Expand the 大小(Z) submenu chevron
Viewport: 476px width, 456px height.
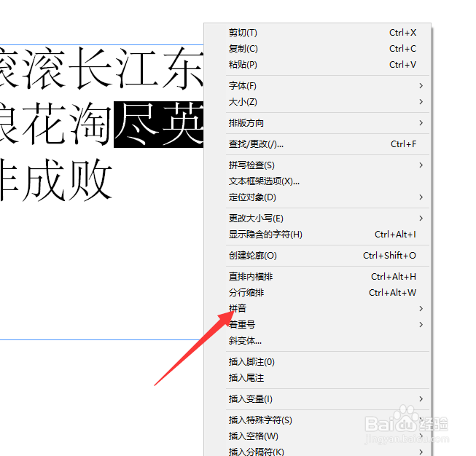pos(421,102)
